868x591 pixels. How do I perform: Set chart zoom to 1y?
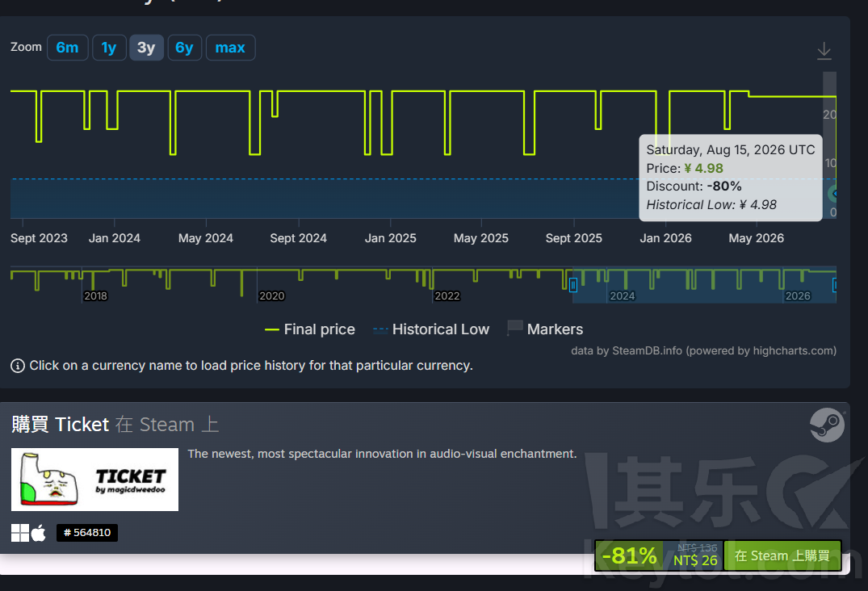[109, 48]
